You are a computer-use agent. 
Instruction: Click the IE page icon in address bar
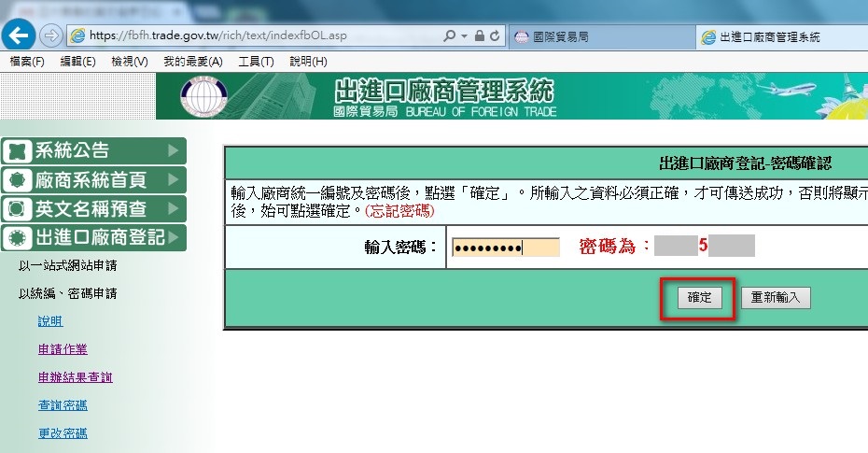(x=77, y=36)
